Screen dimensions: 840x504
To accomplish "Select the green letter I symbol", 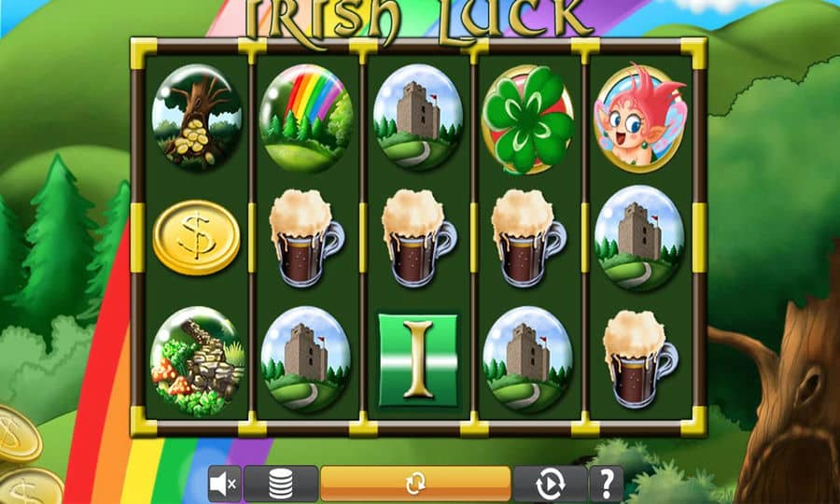I will tap(418, 360).
